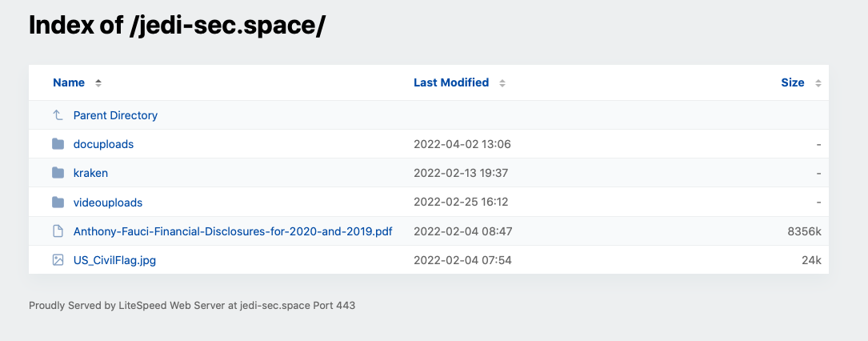Image resolution: width=868 pixels, height=341 pixels.
Task: Click the kraken folder icon
Action: pos(58,173)
